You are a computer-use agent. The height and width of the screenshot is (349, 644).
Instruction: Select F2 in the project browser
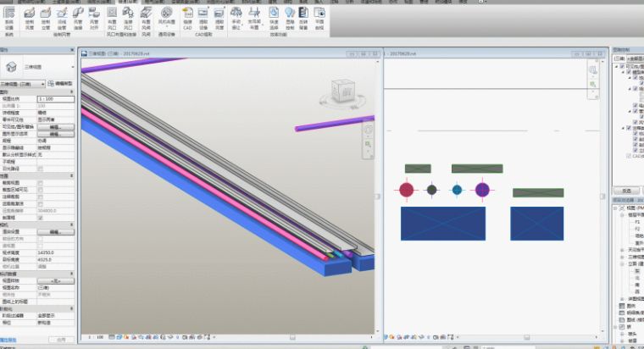pyautogui.click(x=637, y=229)
